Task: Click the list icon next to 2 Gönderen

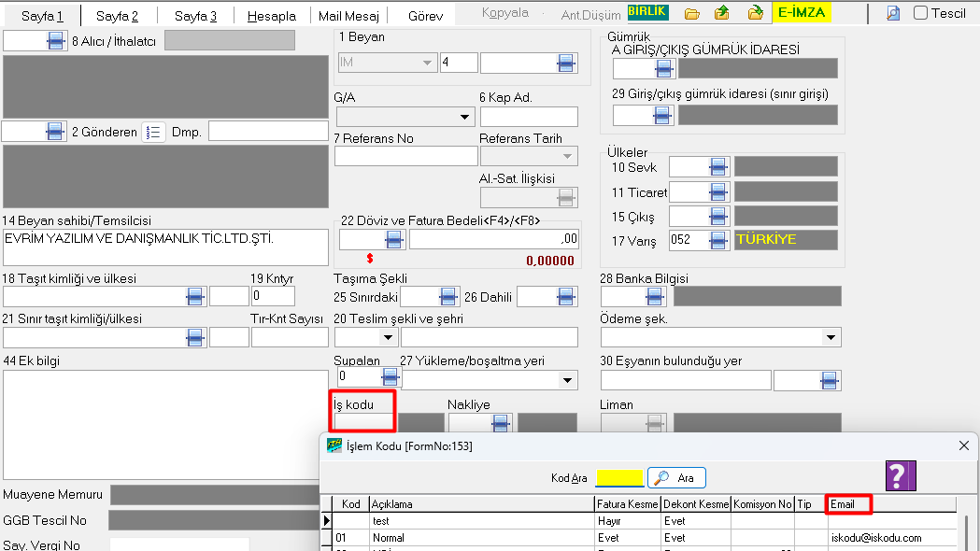Action: click(x=154, y=133)
